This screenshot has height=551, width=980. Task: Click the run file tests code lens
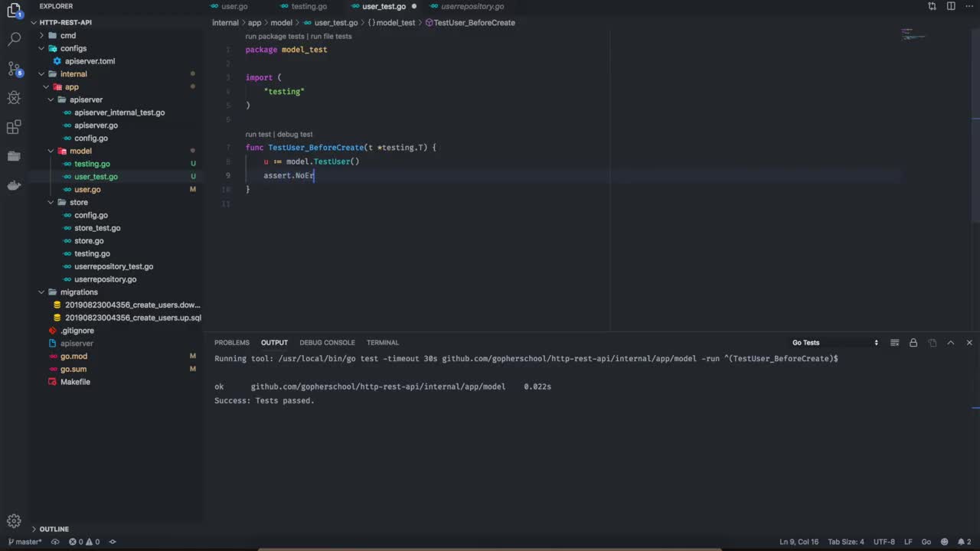click(332, 36)
